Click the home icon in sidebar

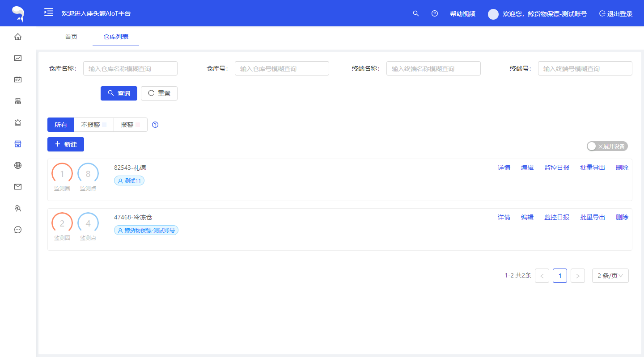[x=18, y=37]
